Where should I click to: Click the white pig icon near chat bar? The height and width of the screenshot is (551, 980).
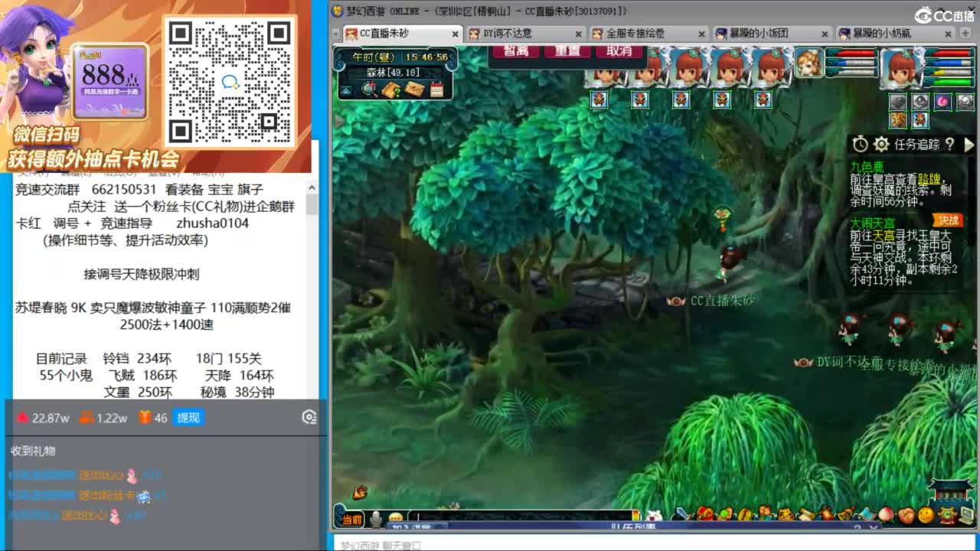[x=653, y=516]
